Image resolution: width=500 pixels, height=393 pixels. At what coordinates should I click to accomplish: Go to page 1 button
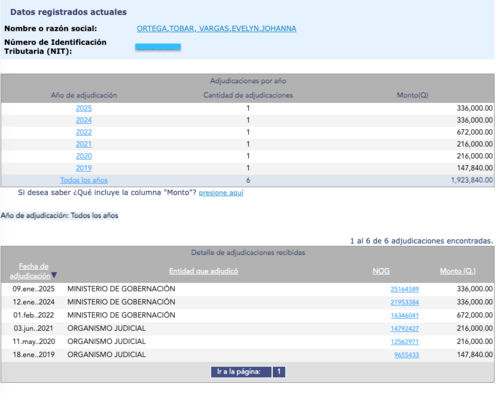coord(279,372)
